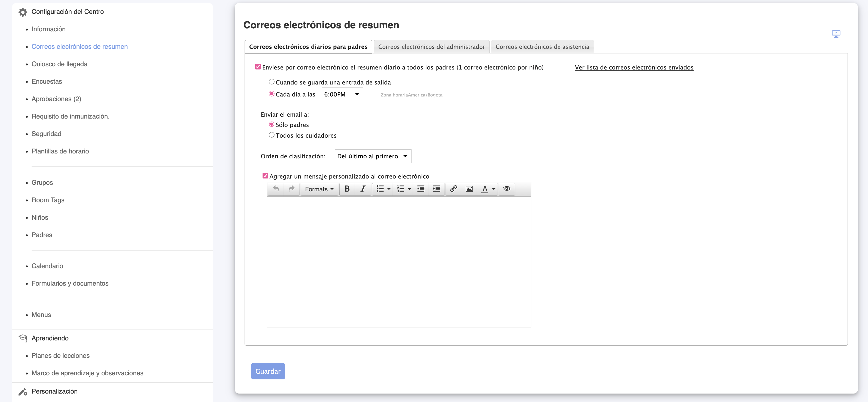Click the video tutorial monitor icon
Viewport: 868px width, 402px height.
tap(836, 34)
